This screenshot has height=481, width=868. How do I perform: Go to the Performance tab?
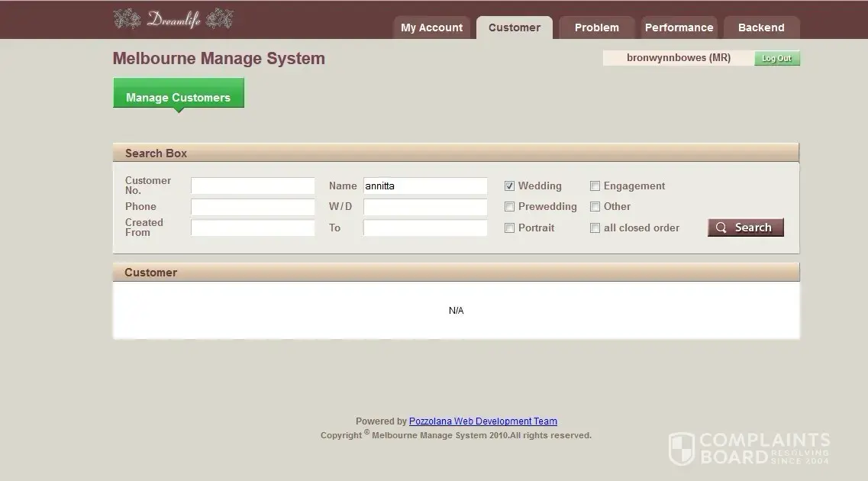(x=679, y=27)
